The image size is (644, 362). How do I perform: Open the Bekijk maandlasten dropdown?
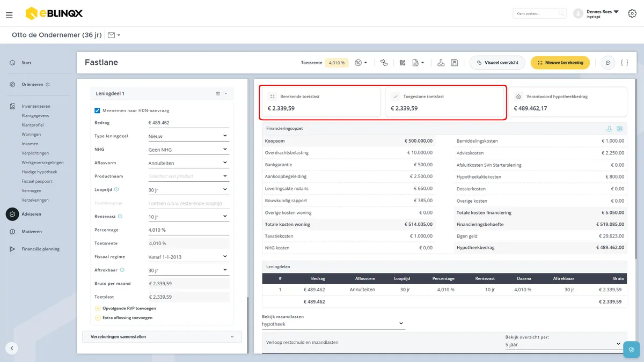pyautogui.click(x=333, y=324)
